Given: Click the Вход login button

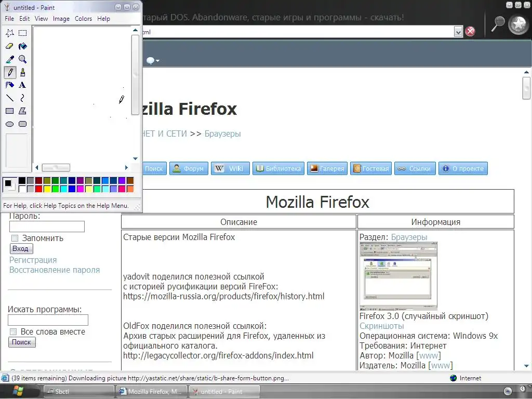Looking at the screenshot, I should tap(21, 249).
